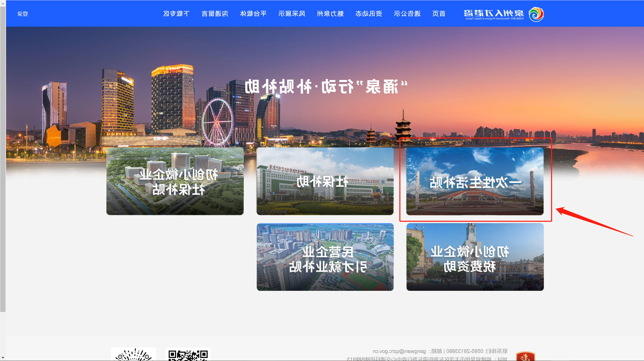Viewport: 644px width, 361px height.
Task: Go to 资讯动态 in the navigation bar
Action: pyautogui.click(x=369, y=14)
